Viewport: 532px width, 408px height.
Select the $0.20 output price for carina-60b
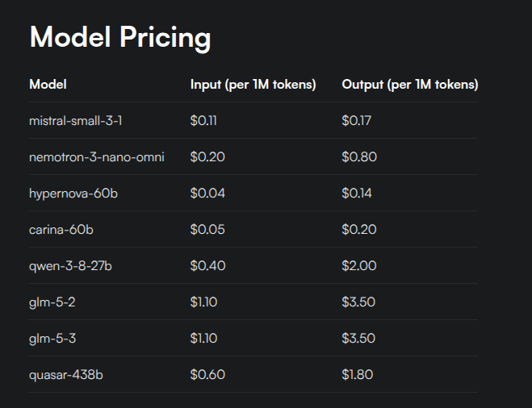[359, 230]
